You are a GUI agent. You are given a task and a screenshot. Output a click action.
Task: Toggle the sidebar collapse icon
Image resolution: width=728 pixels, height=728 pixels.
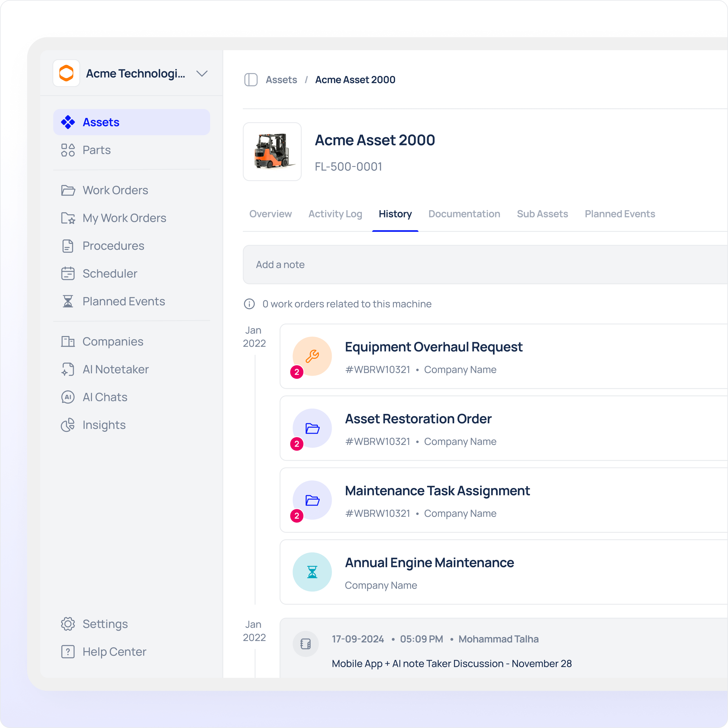click(x=251, y=80)
